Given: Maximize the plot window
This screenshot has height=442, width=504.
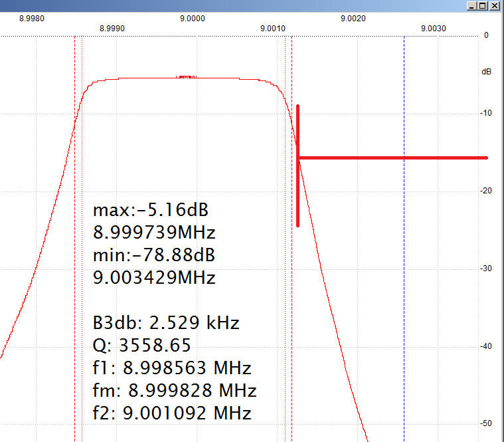Looking at the screenshot, I should click(483, 6).
